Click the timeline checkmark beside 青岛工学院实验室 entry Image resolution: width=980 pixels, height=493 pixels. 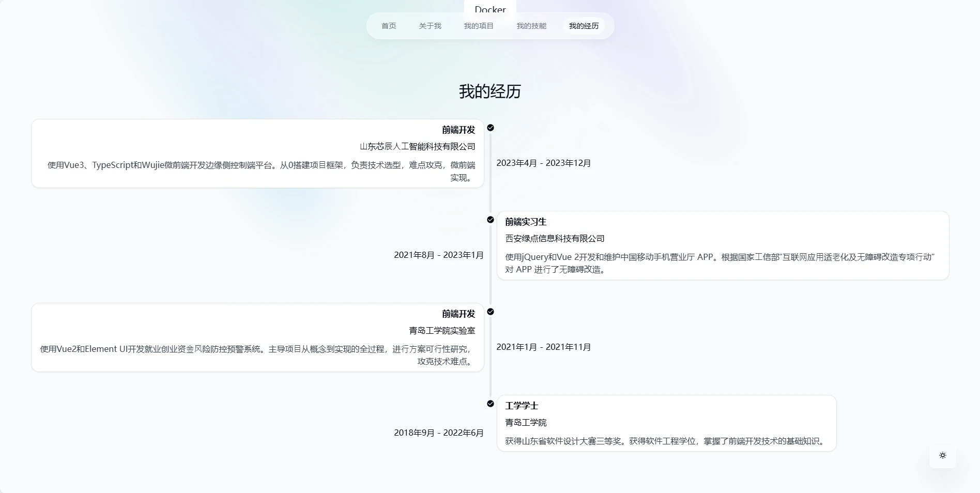click(x=490, y=312)
